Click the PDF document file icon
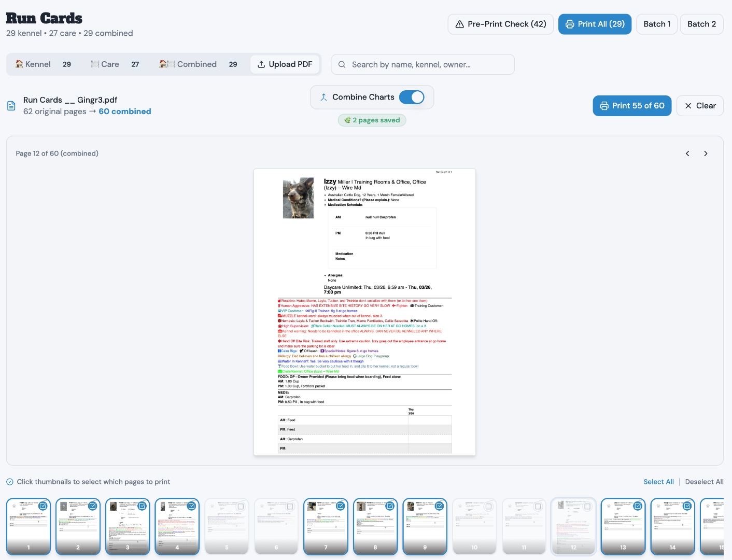 [11, 106]
